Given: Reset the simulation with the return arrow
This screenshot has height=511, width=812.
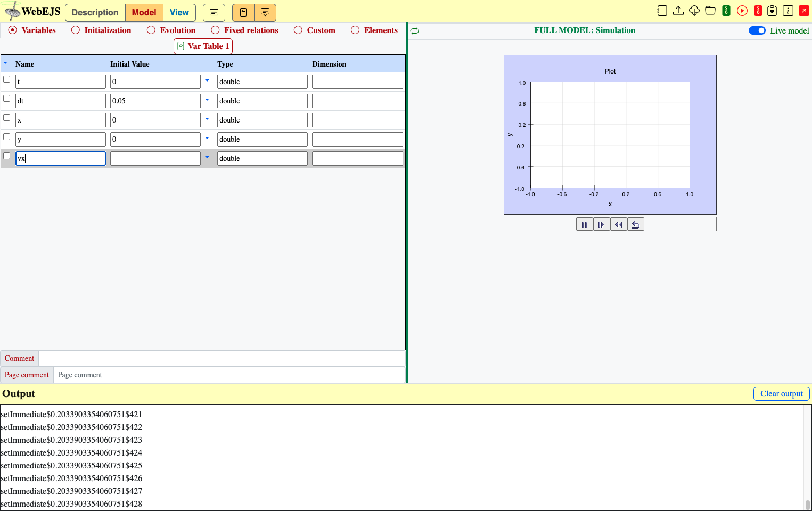Looking at the screenshot, I should pyautogui.click(x=636, y=224).
